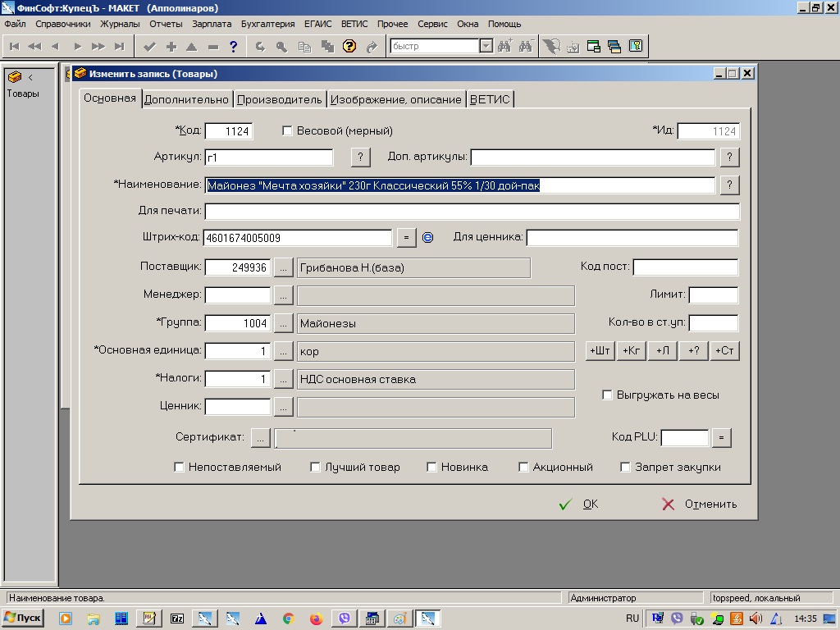Click the triangle edit-record toolbar icon
The height and width of the screenshot is (630, 840).
tap(192, 47)
